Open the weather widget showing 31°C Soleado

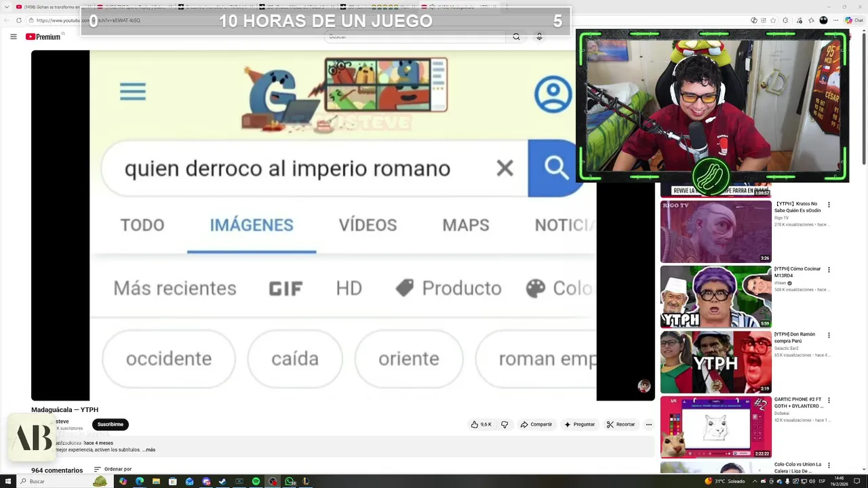click(725, 481)
